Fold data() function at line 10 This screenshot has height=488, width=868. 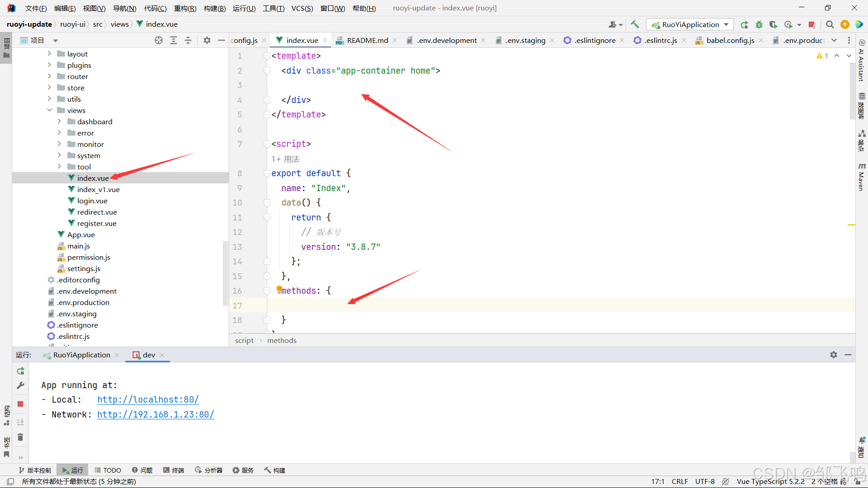pos(267,203)
